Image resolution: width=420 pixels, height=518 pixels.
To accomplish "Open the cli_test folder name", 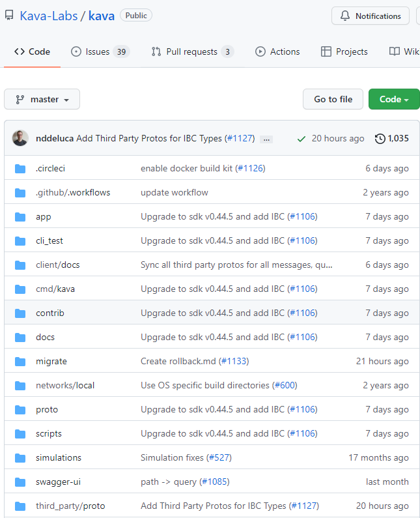I will click(x=49, y=241).
